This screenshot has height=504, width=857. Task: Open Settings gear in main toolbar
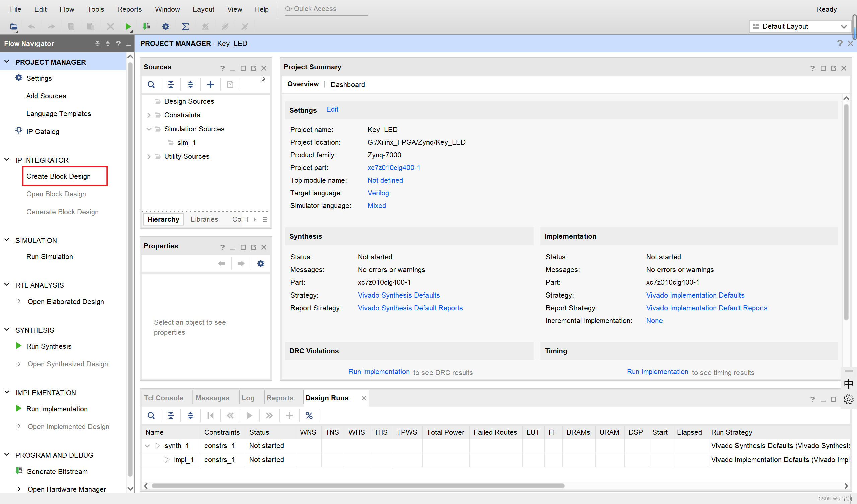(166, 26)
